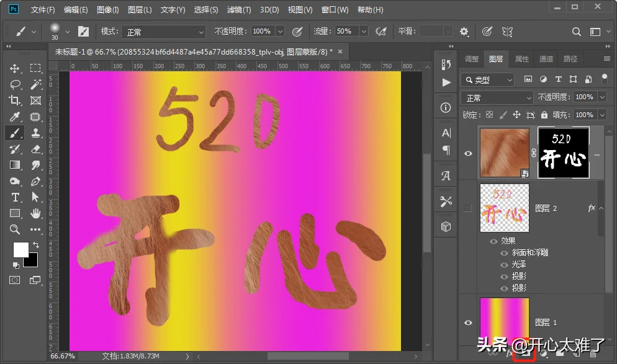This screenshot has height=364, width=617.
Task: Open brush smoothing settings gear
Action: tap(464, 32)
